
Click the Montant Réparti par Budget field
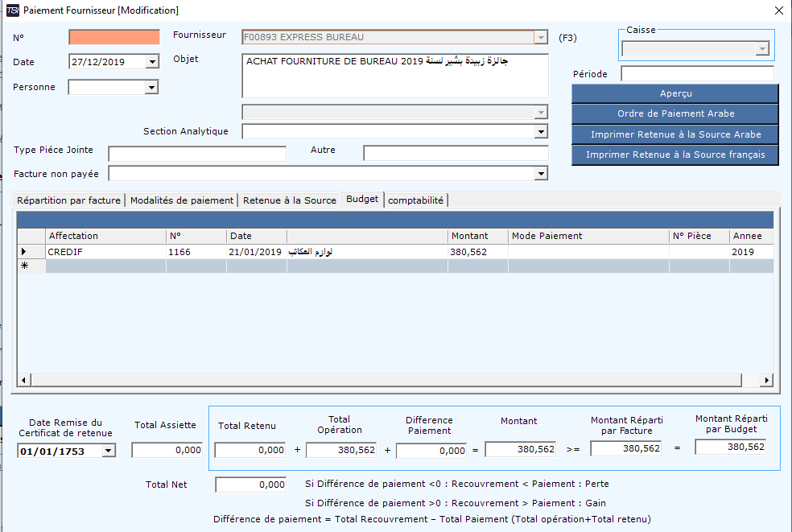[730, 447]
